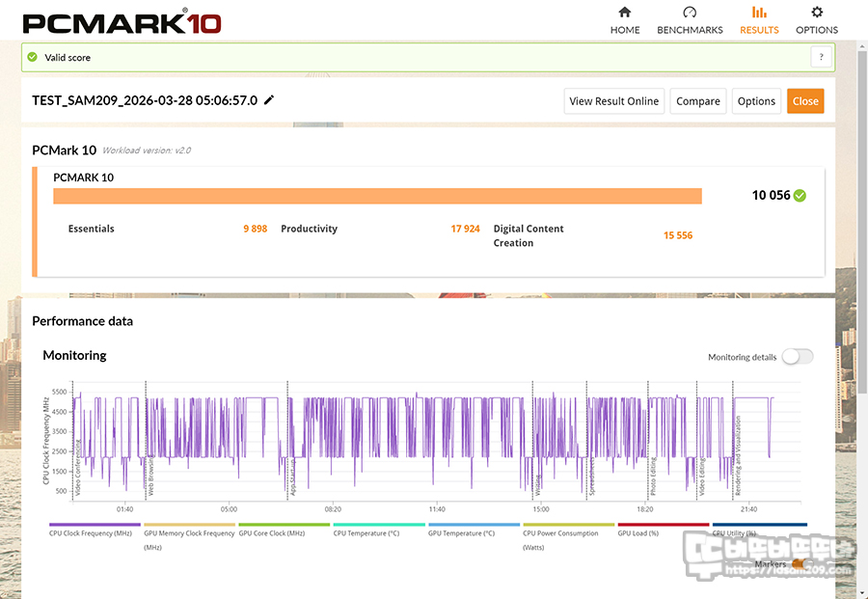
Task: Click Digital Content Creation score 15 556
Action: [x=678, y=235]
